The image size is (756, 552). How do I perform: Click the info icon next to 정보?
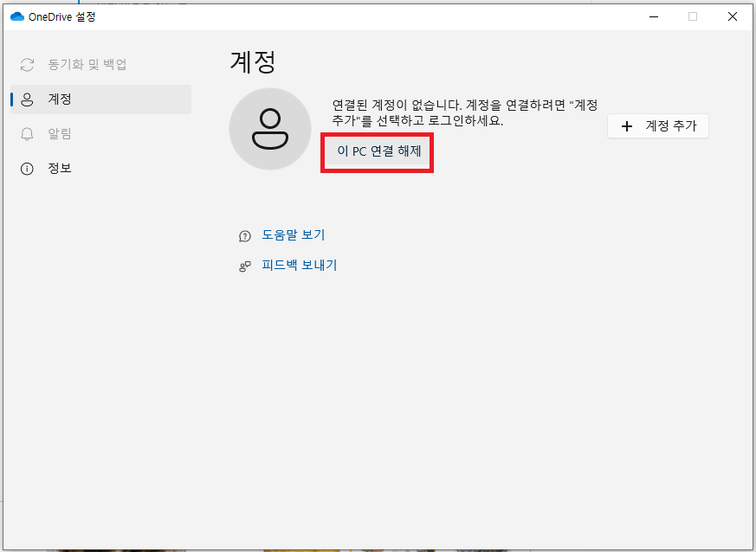click(27, 168)
